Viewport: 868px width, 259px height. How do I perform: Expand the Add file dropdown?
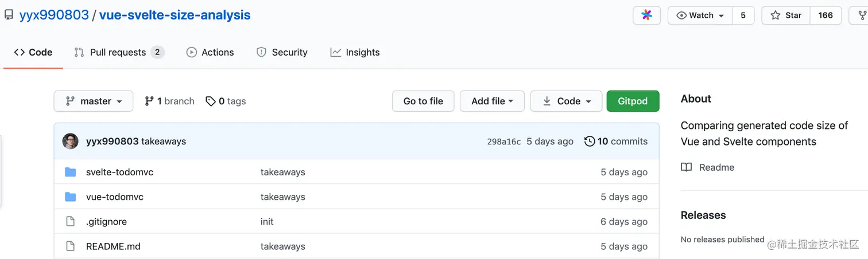coord(492,101)
